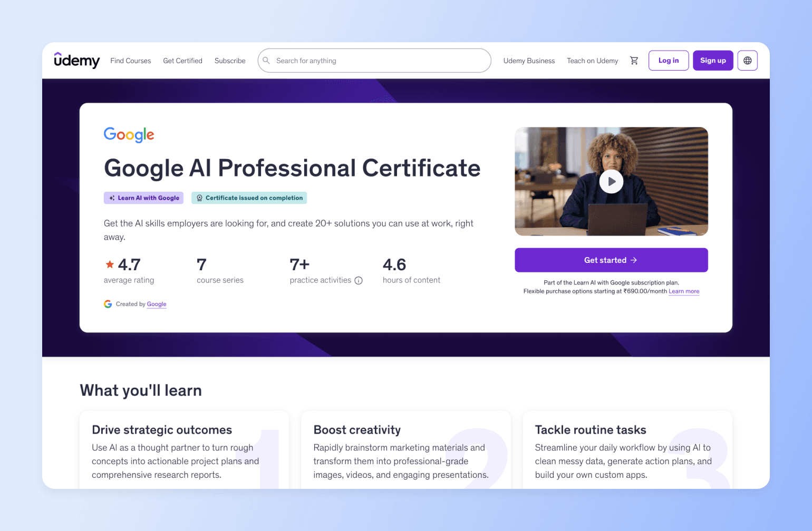Viewport: 812px width, 531px height.
Task: Open the Boost creativity card
Action: (x=405, y=450)
